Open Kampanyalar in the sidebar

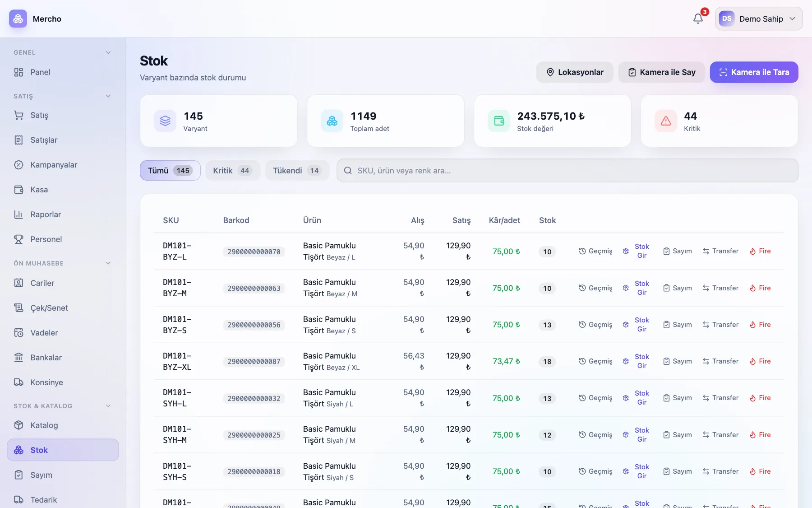[63, 165]
